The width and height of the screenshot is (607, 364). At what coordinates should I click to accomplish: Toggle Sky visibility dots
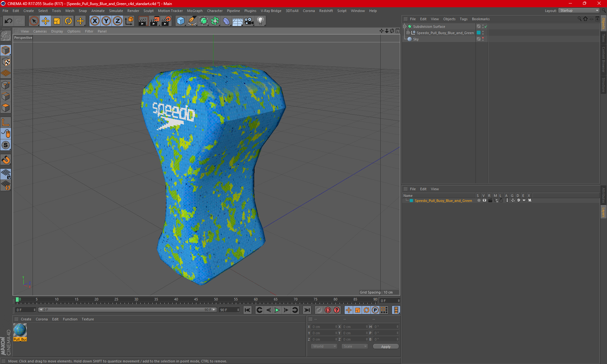click(x=483, y=39)
